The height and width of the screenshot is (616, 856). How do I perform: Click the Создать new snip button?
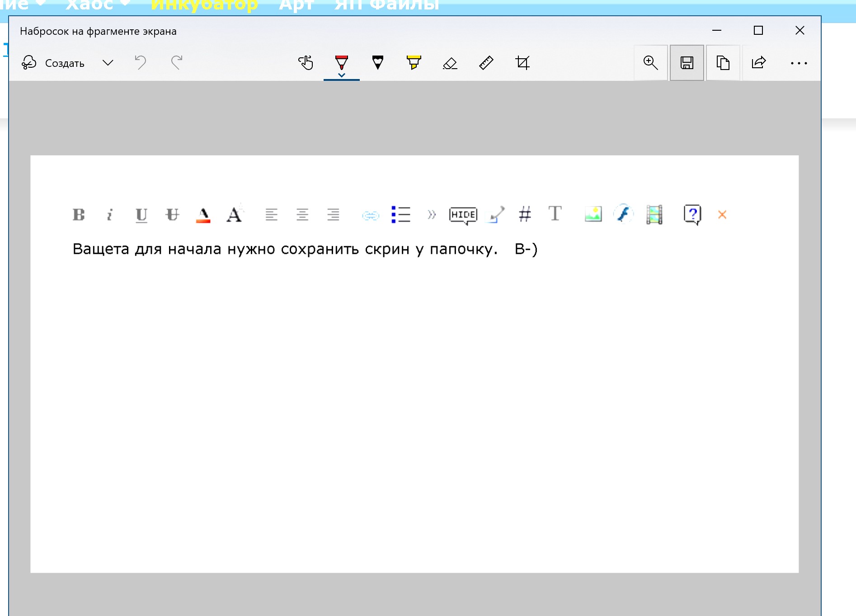[53, 63]
